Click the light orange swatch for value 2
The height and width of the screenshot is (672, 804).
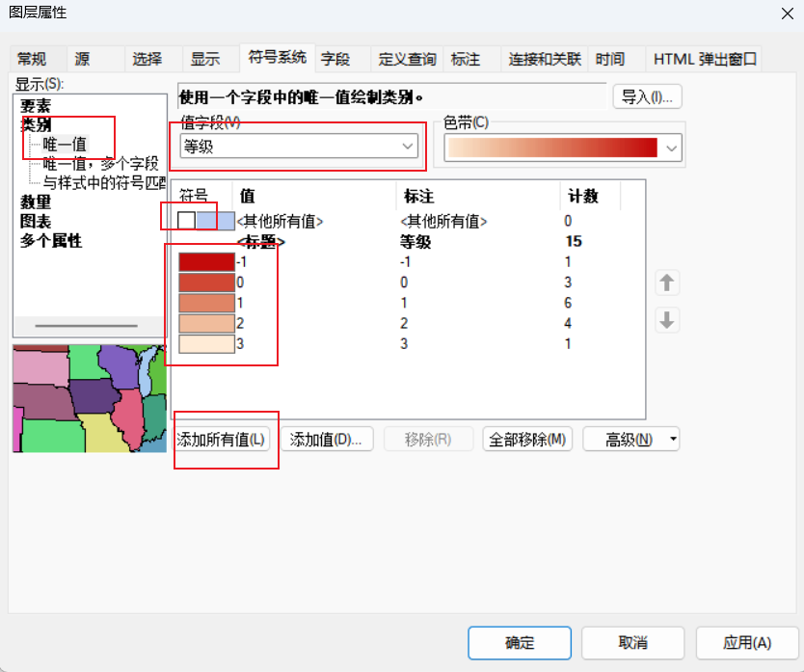pyautogui.click(x=206, y=323)
